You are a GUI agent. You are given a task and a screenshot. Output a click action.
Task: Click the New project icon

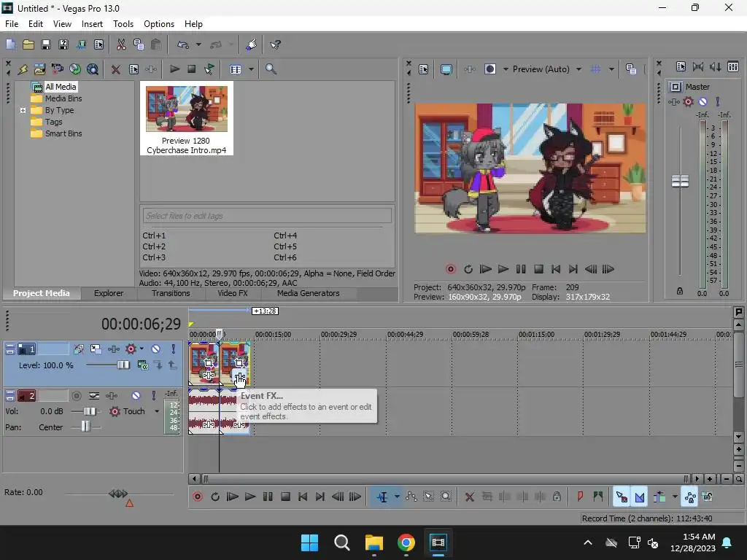[10, 44]
